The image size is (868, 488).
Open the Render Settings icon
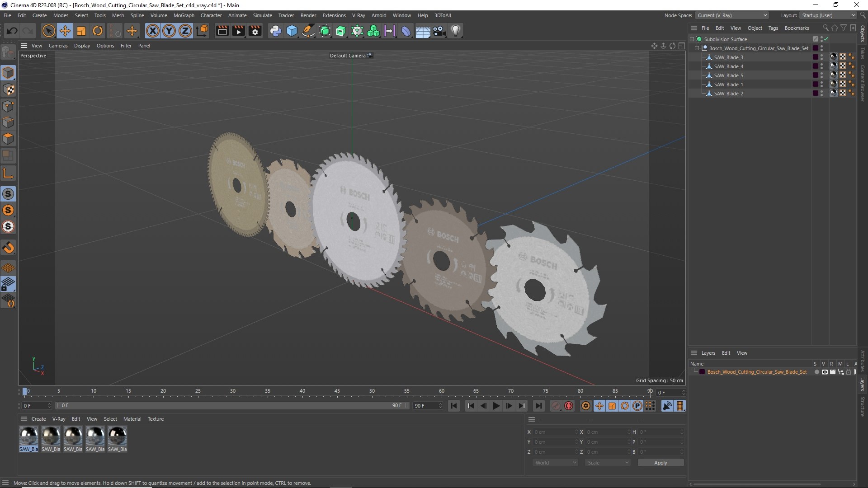point(255,31)
